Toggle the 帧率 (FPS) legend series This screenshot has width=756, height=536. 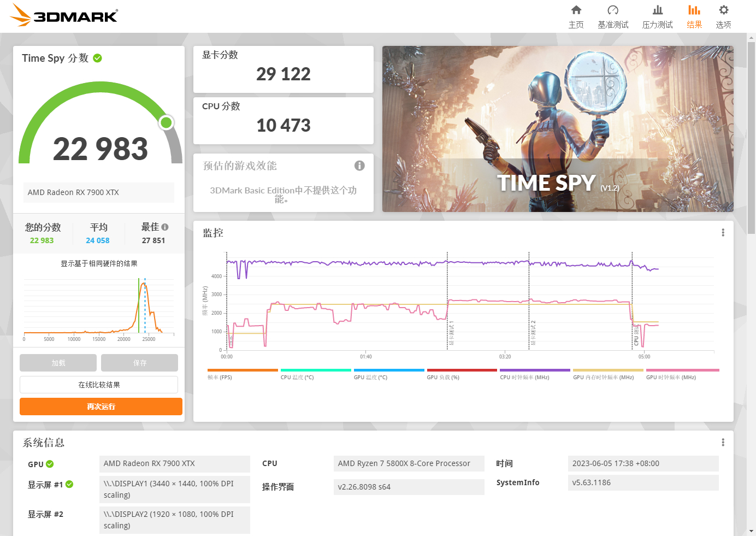click(x=243, y=374)
